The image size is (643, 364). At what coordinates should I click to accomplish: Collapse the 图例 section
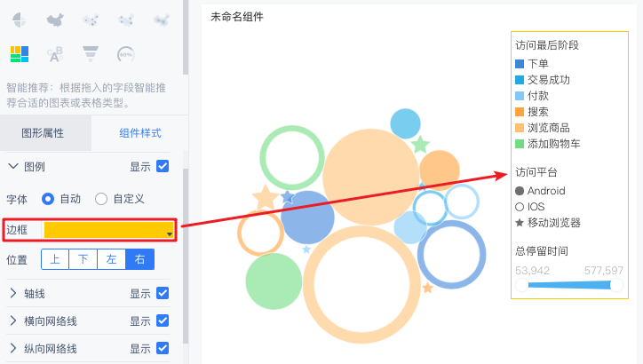click(x=13, y=166)
